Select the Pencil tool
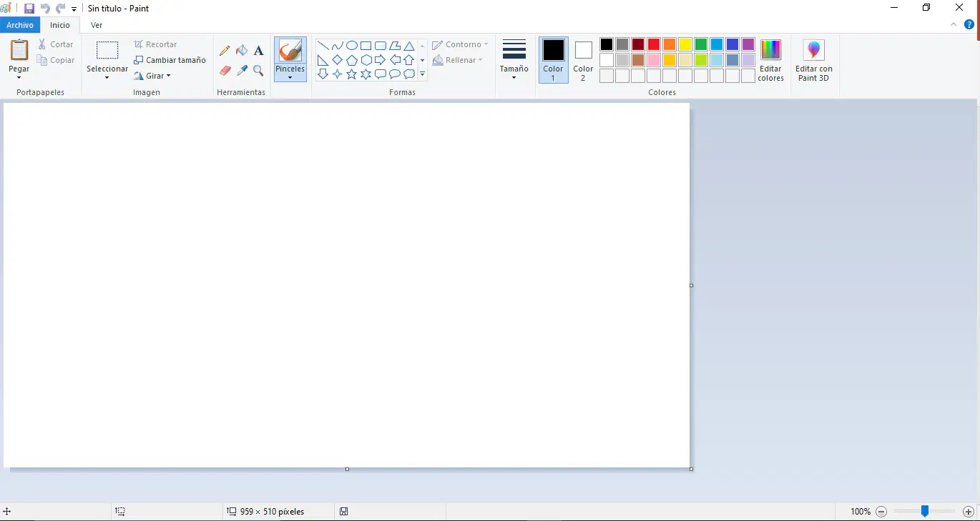The width and height of the screenshot is (980, 521). click(225, 51)
